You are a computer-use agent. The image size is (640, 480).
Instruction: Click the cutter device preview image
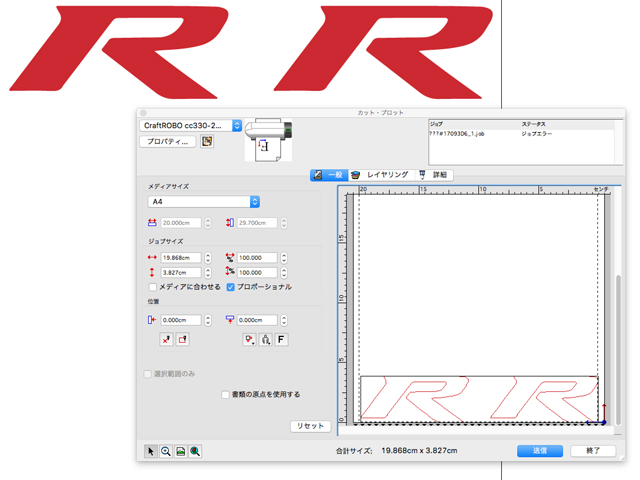click(x=268, y=140)
